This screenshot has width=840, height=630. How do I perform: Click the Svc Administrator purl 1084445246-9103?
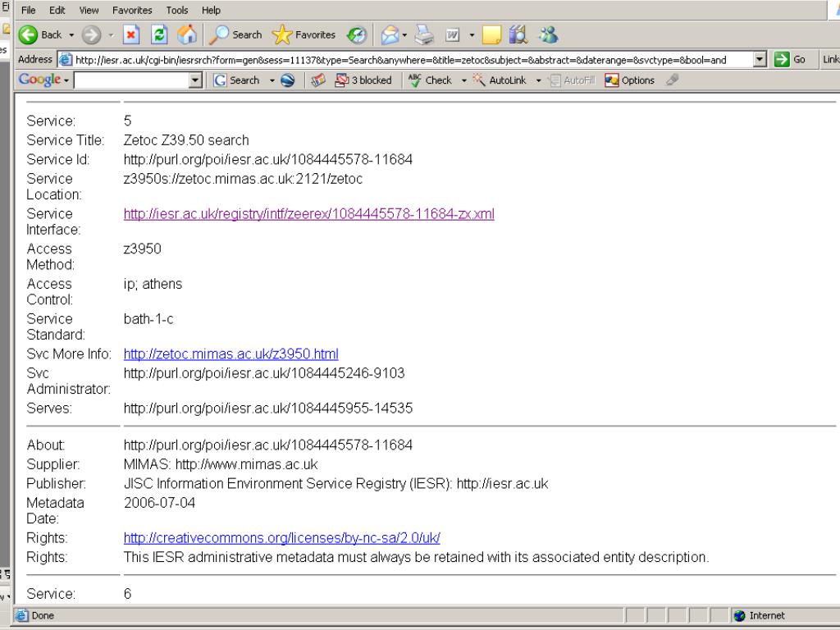(x=264, y=373)
